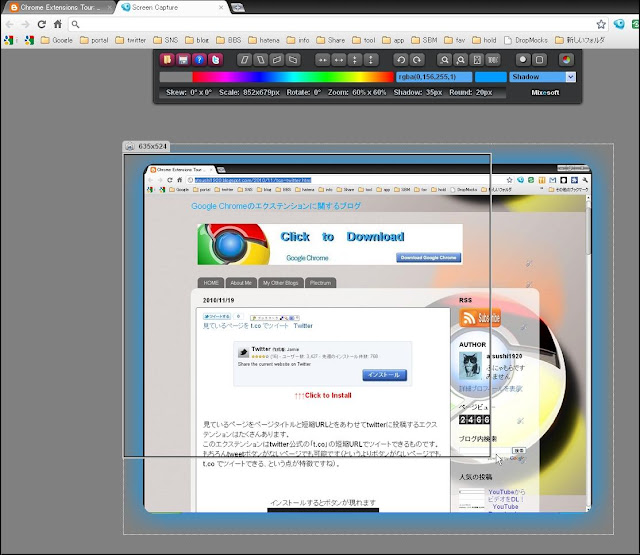Screen dimensions: 640x555
Task: Toggle the rounded corners square icon
Action: point(539,60)
